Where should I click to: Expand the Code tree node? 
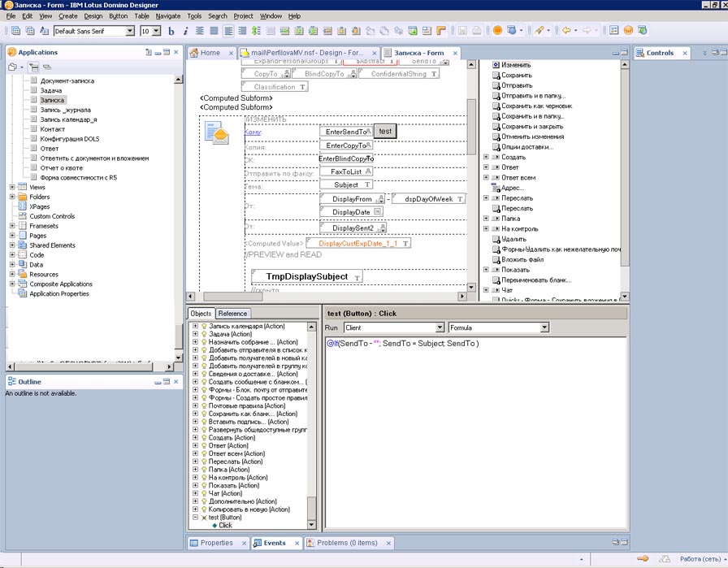pos(12,255)
